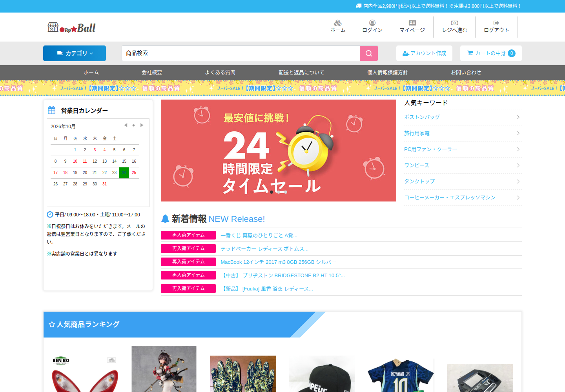The image size is (565, 392).
Task: Proceed to checkout with レジへ進む
Action: [x=454, y=27]
